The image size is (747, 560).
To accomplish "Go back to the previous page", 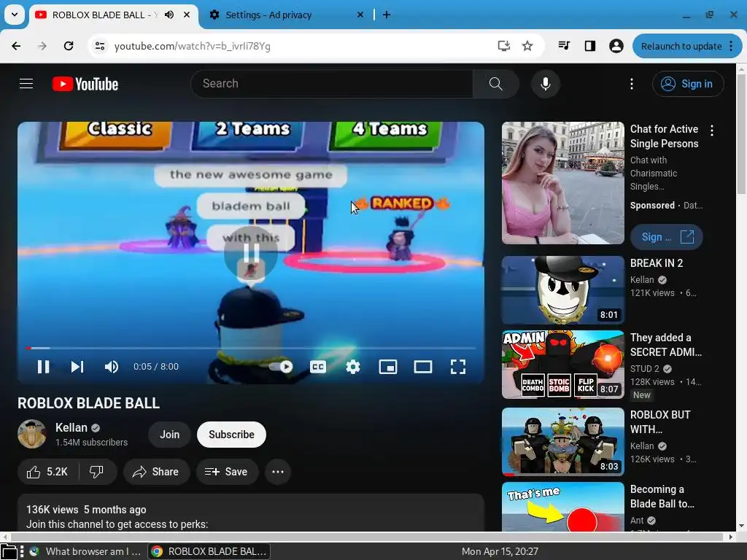I will tap(16, 46).
